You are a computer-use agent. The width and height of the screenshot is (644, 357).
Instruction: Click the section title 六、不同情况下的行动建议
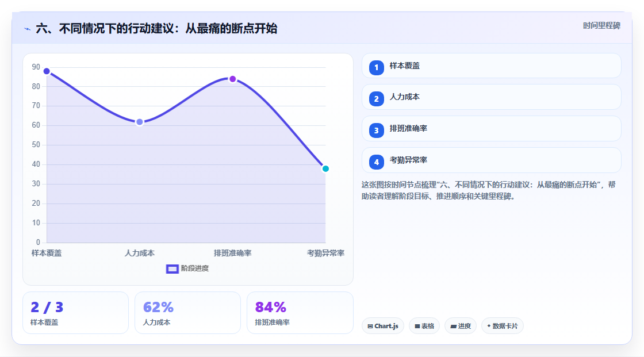pos(156,29)
